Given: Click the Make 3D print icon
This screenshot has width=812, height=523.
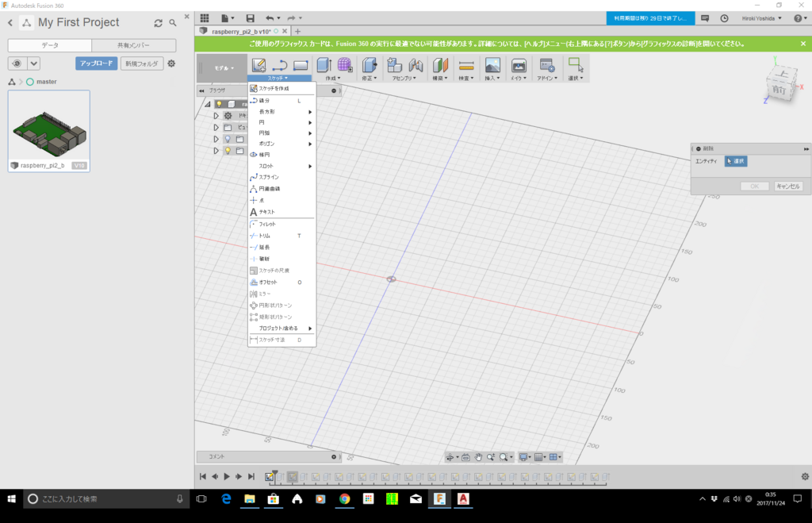Looking at the screenshot, I should click(x=519, y=65).
